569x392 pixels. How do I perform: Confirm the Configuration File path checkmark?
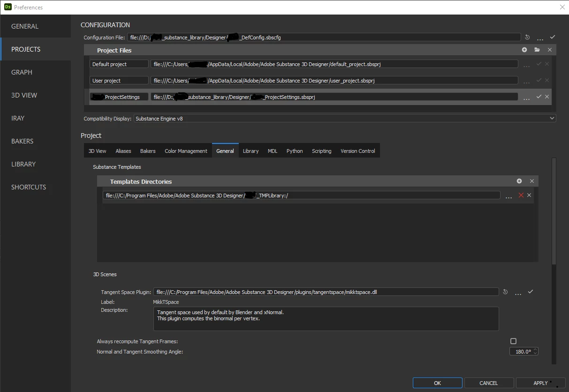[553, 37]
